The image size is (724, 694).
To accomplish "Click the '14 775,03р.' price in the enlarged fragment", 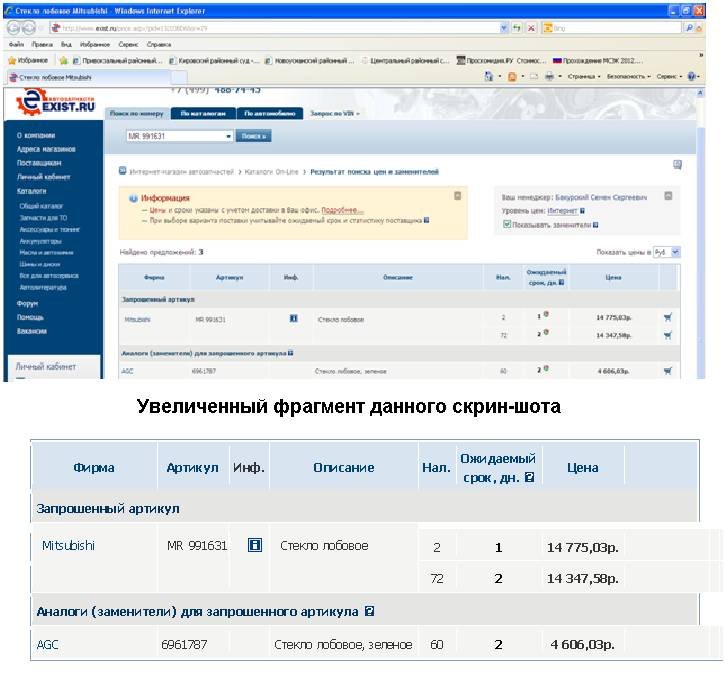I will pyautogui.click(x=582, y=548).
